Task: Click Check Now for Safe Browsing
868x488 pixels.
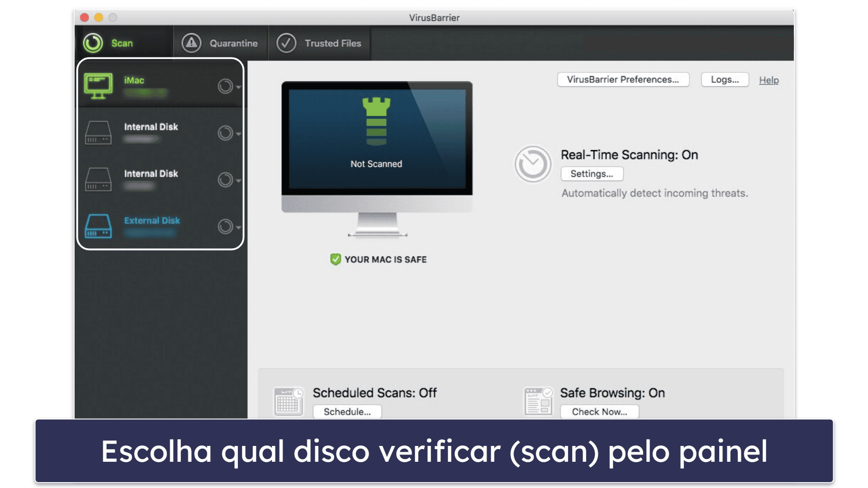Action: click(x=599, y=412)
